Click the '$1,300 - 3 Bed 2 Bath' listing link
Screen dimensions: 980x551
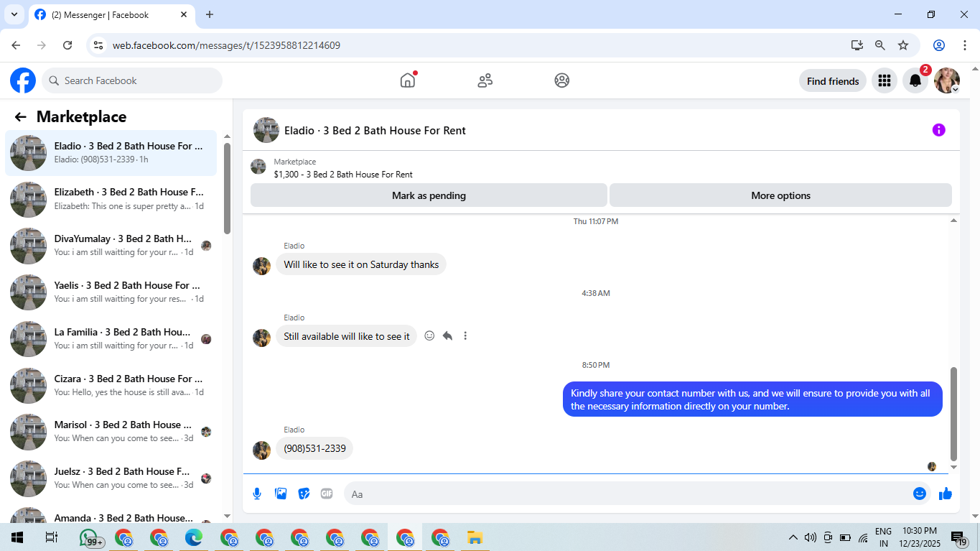pos(343,175)
